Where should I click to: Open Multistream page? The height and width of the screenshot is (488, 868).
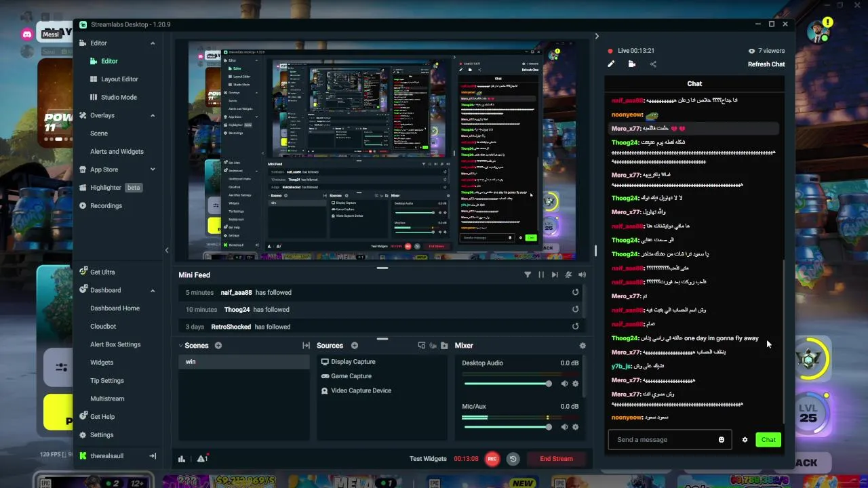pyautogui.click(x=107, y=399)
